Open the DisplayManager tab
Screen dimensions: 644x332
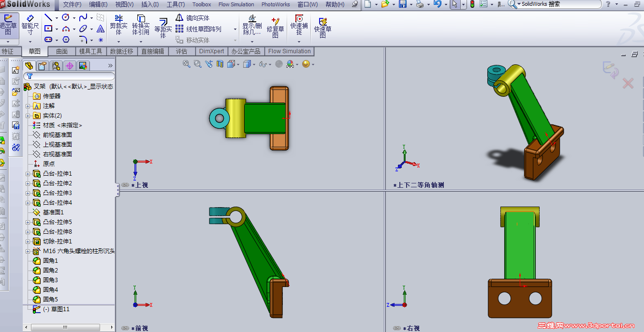[x=83, y=66]
